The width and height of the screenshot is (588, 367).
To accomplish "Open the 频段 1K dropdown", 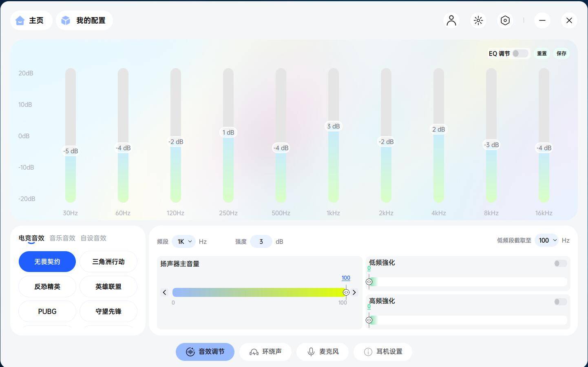I will coord(184,241).
